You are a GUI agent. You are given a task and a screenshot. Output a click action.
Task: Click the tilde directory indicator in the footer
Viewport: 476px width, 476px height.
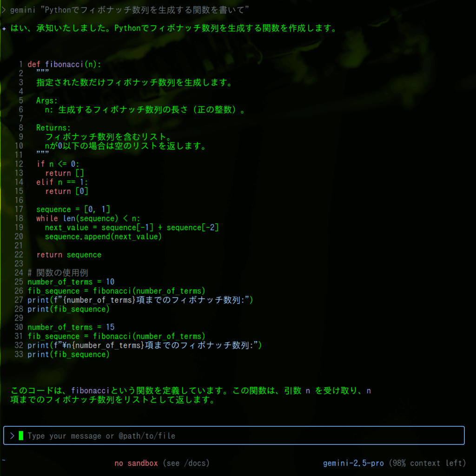click(x=4, y=460)
